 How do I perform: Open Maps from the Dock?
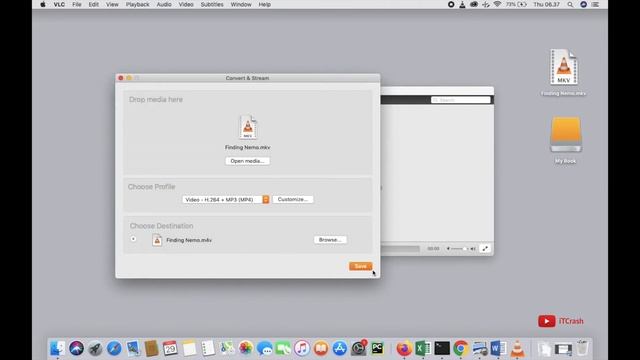click(x=227, y=348)
